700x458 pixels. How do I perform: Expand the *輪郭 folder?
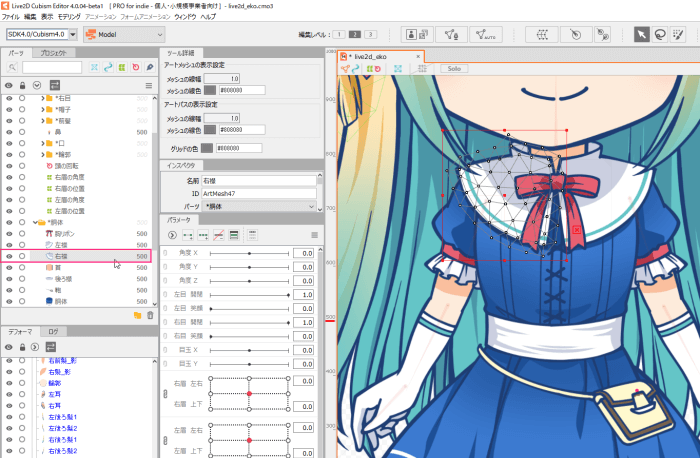tap(43, 154)
